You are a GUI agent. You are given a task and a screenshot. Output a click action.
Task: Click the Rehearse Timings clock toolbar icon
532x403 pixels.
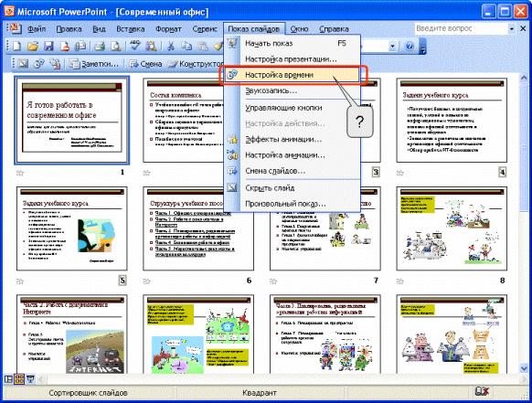(x=39, y=63)
